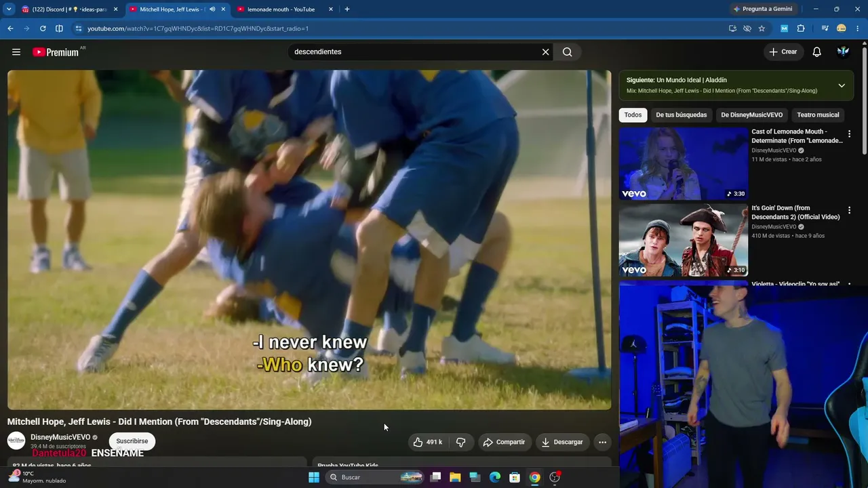Image resolution: width=868 pixels, height=488 pixels.
Task: Click the Windows taskbar Buscar search box
Action: point(376,477)
